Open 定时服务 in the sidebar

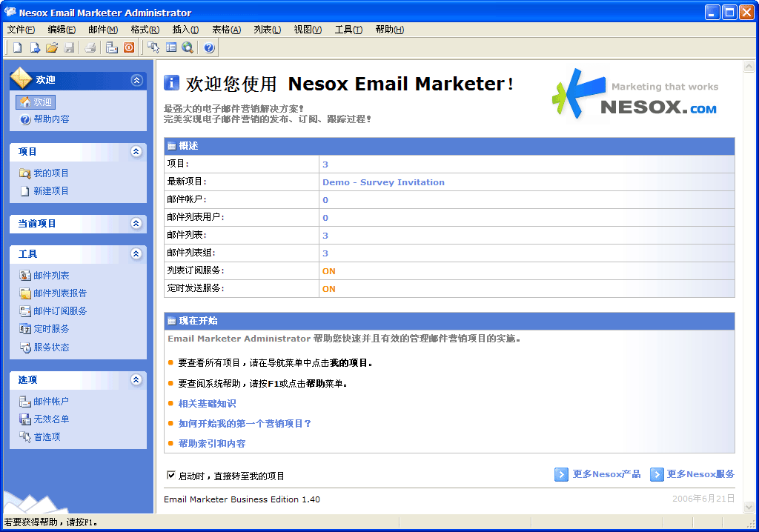coord(51,329)
